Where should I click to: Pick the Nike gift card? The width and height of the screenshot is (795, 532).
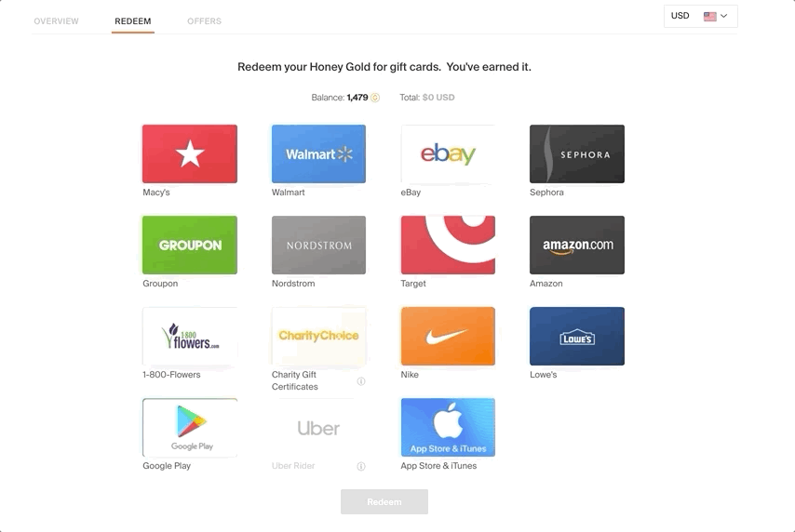pyautogui.click(x=448, y=337)
